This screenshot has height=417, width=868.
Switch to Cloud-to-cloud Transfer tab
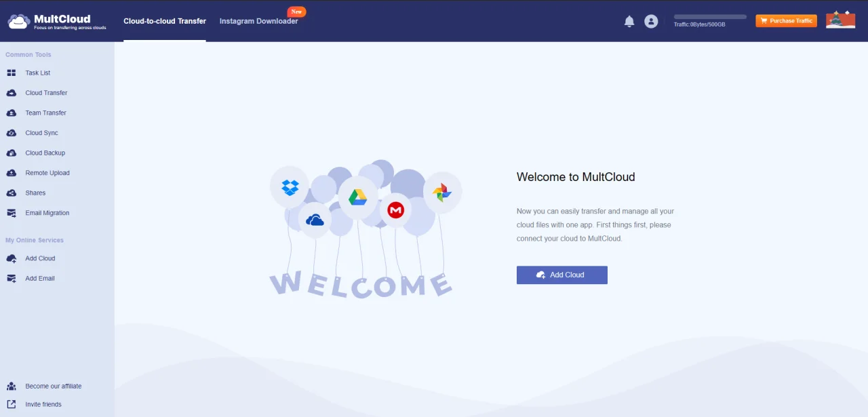(x=165, y=21)
